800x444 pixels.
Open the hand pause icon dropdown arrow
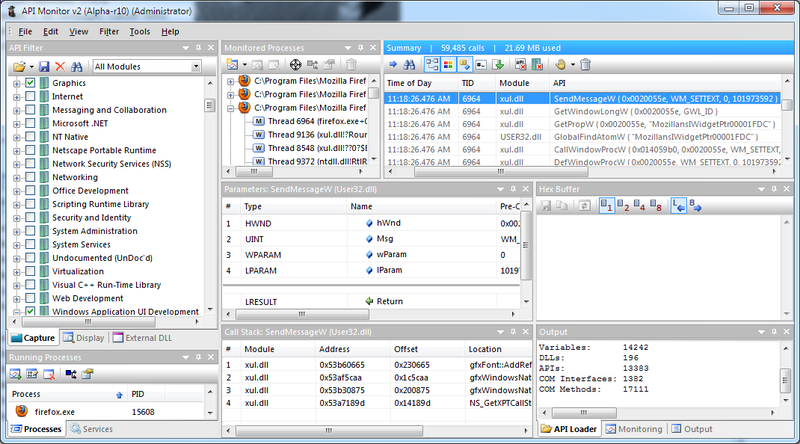tap(572, 64)
